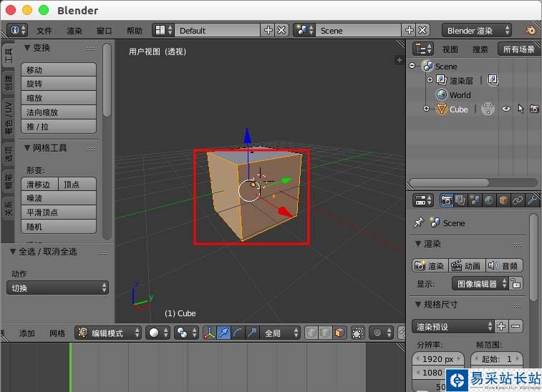The width and height of the screenshot is (542, 392).
Task: Switch to the 创建 sidebar tab
Action: click(8, 83)
